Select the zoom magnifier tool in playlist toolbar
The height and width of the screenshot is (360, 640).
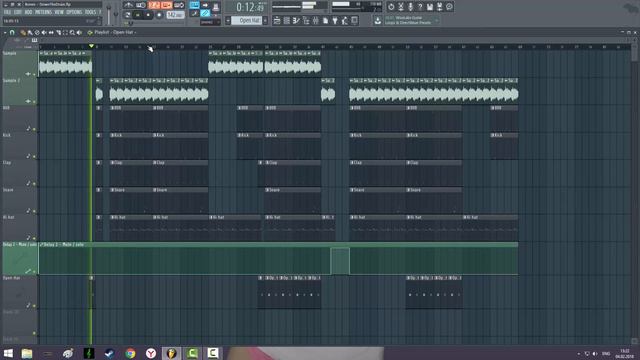(72, 32)
